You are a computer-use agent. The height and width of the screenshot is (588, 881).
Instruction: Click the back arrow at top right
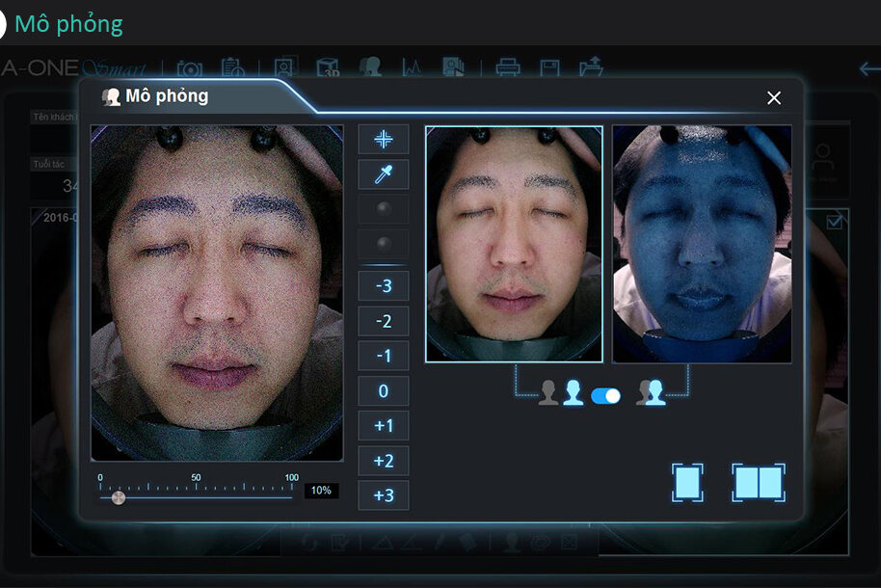pos(868,68)
